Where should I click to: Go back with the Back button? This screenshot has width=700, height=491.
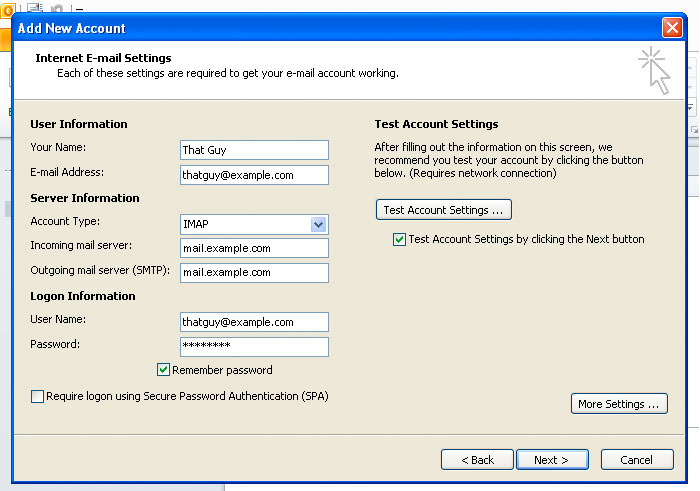pyautogui.click(x=477, y=460)
